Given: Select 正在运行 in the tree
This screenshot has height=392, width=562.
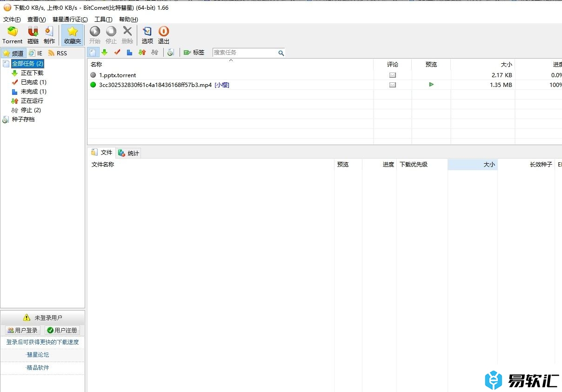Looking at the screenshot, I should coord(32,101).
